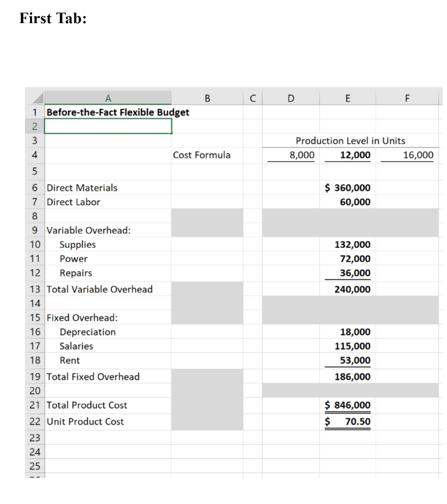
Task: Select row 22 by clicking its row number
Action: coord(34,421)
